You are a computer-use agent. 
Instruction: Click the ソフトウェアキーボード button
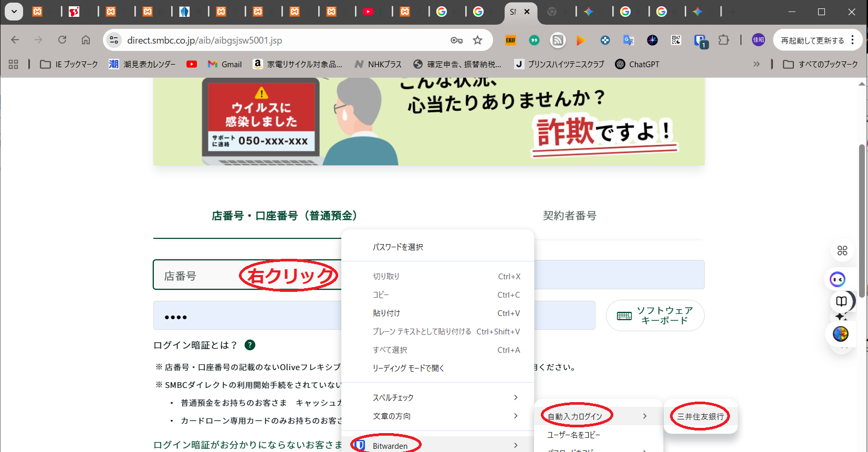[655, 316]
